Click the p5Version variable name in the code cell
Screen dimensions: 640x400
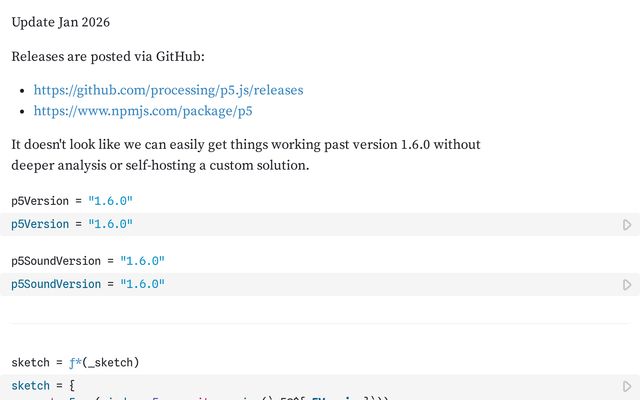(x=40, y=225)
